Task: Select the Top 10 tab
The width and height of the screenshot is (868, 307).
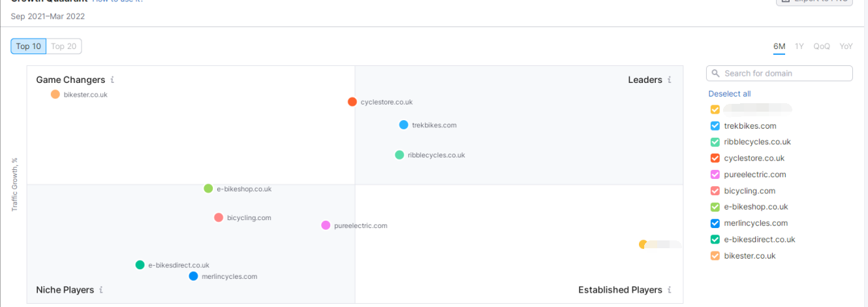Action: tap(29, 46)
